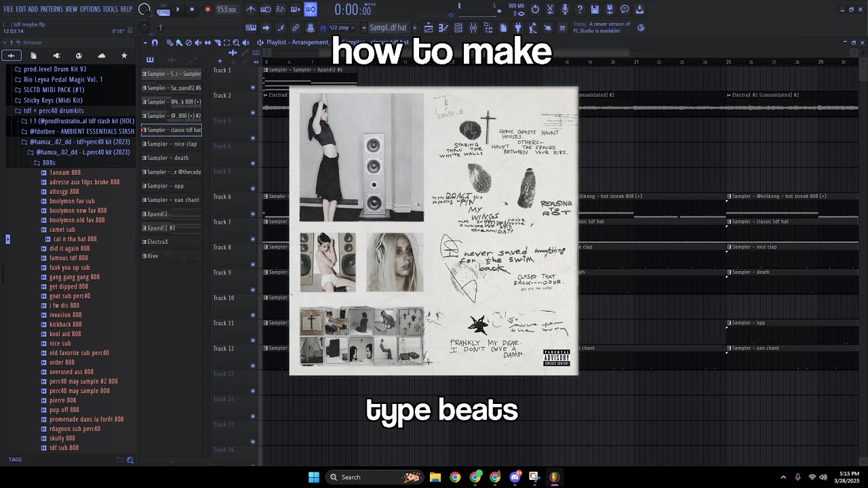The height and width of the screenshot is (488, 868).
Task: Collapse the '808s' folder in browser
Action: pyautogui.click(x=45, y=163)
